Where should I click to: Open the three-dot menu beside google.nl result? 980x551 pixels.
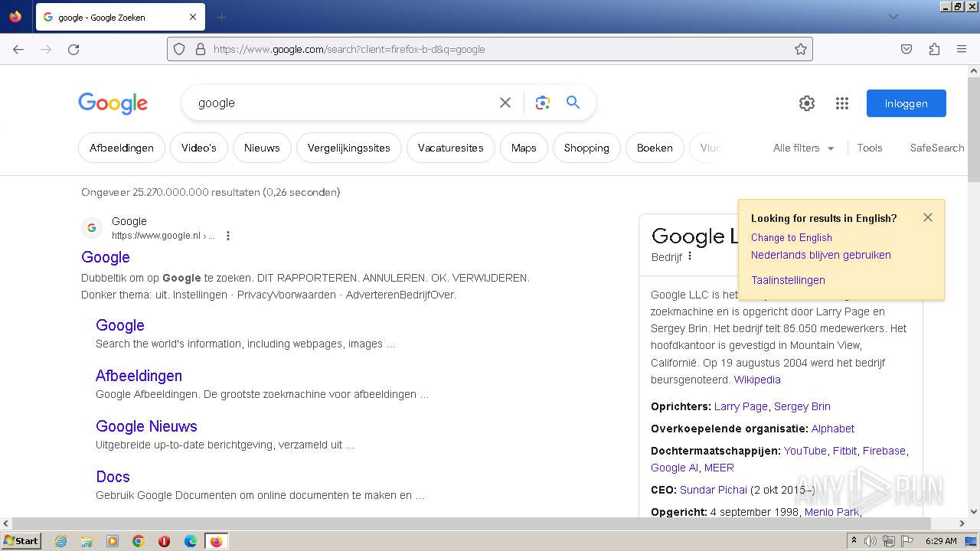[227, 236]
